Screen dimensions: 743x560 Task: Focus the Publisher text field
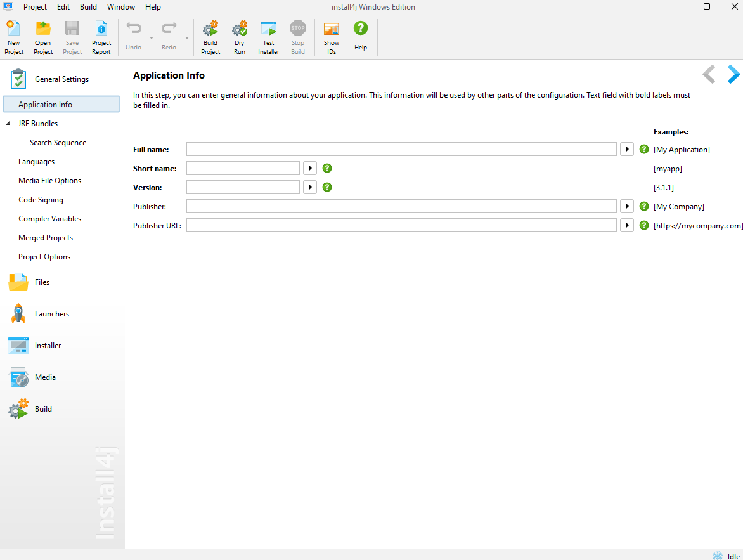pos(401,206)
